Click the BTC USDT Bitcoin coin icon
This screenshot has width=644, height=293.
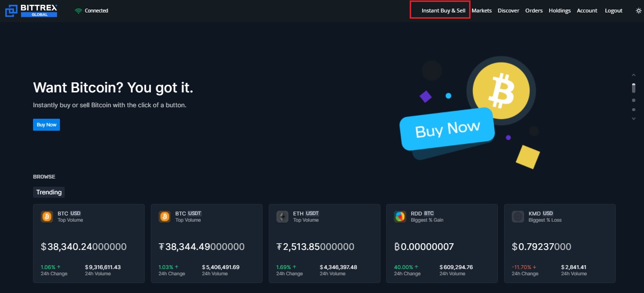click(x=164, y=216)
